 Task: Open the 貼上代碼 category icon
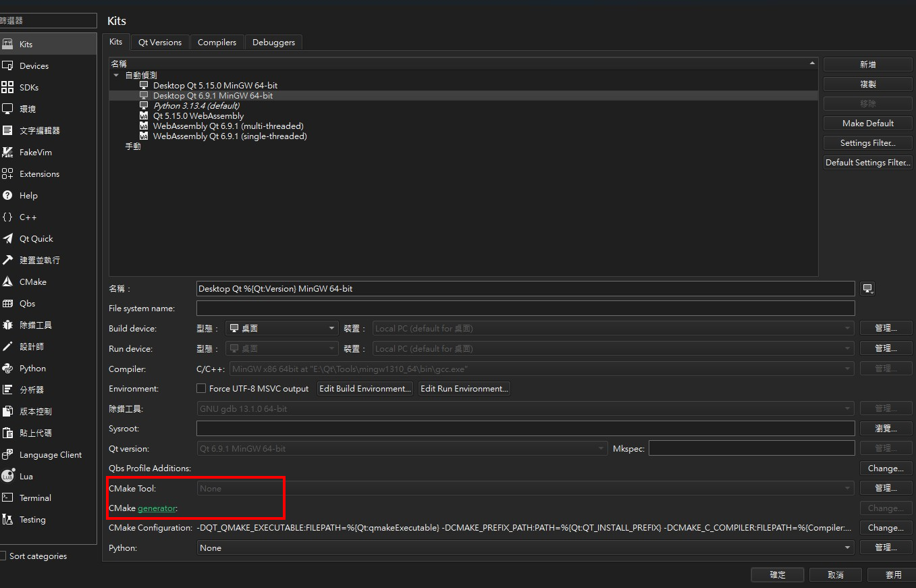pos(7,433)
